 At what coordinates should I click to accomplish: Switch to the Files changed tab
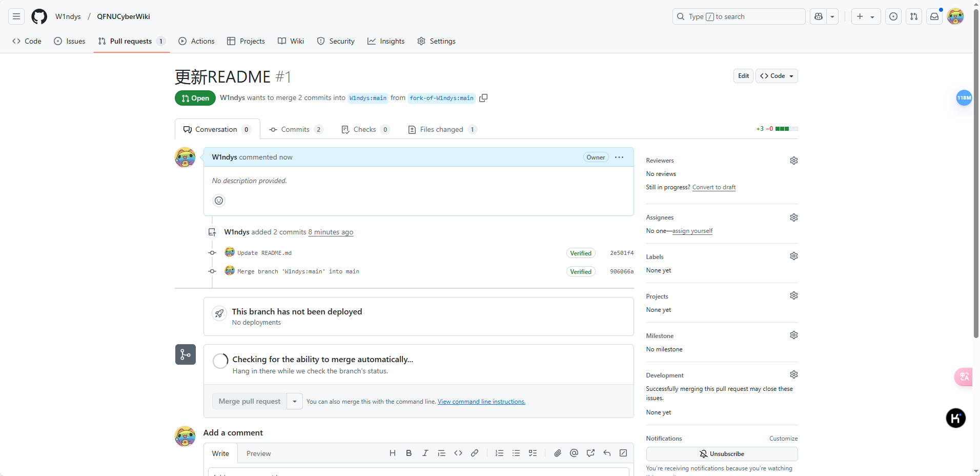click(442, 129)
